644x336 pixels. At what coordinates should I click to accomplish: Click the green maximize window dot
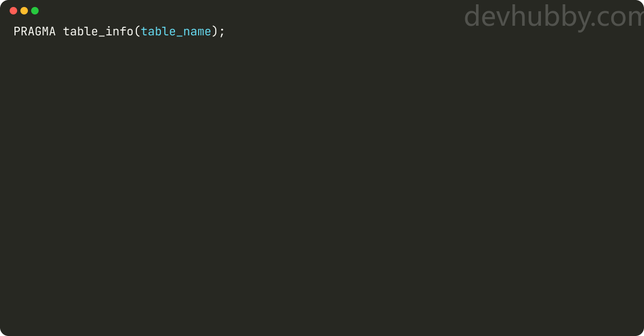[35, 11]
